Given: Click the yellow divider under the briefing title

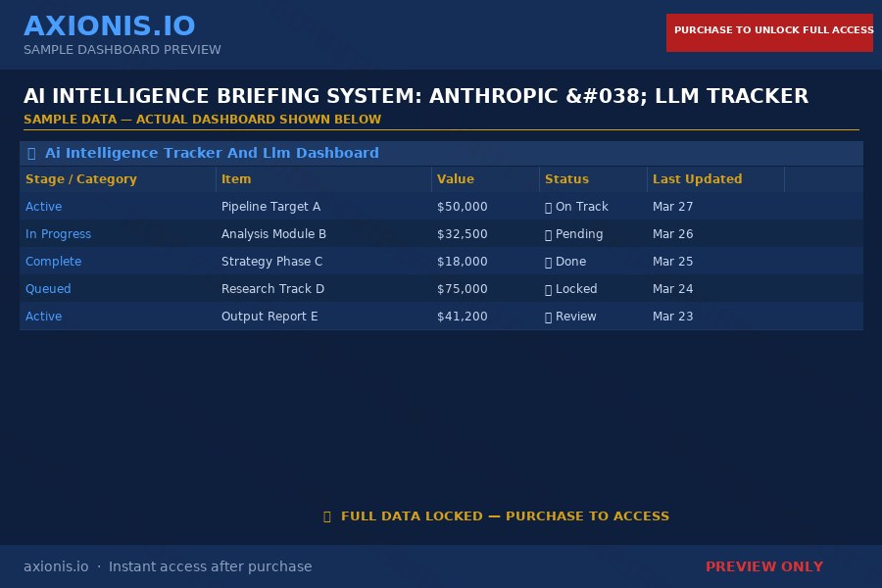Looking at the screenshot, I should coord(441,131).
